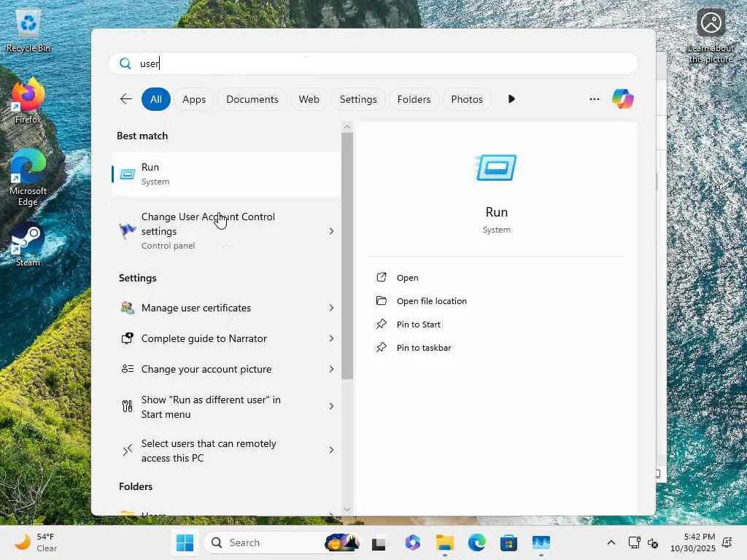The image size is (747, 560).
Task: Open more options three-dots menu
Action: pyautogui.click(x=594, y=99)
